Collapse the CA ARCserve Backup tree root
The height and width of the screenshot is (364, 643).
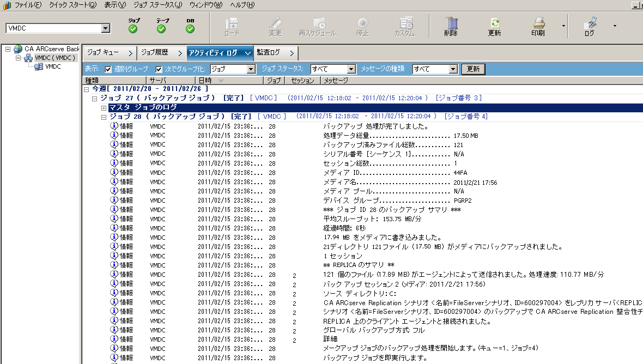click(8, 49)
